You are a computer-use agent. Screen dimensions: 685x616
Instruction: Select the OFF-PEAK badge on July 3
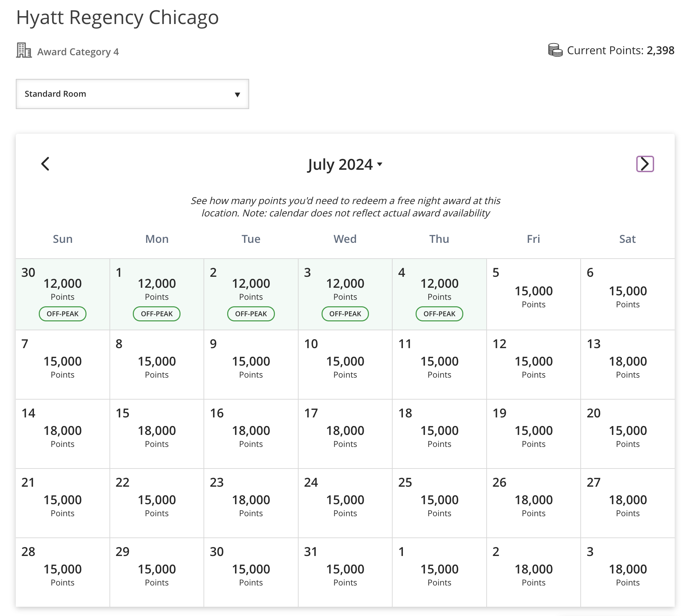[345, 314]
